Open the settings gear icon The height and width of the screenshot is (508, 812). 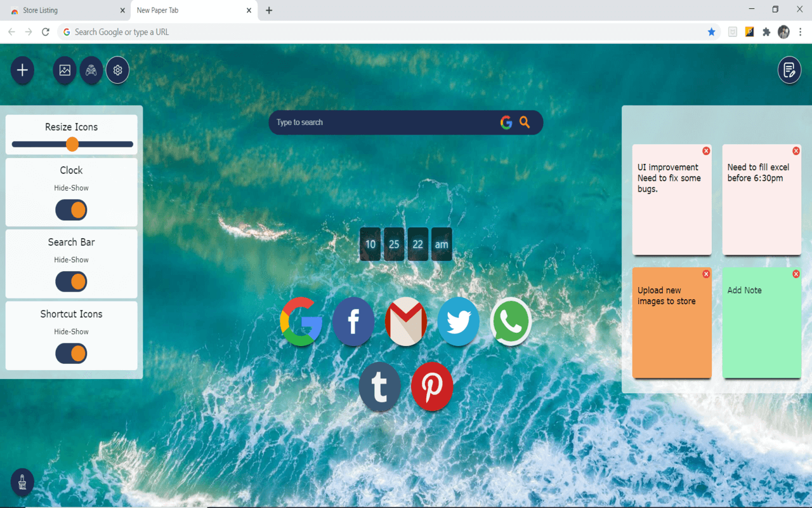[117, 70]
